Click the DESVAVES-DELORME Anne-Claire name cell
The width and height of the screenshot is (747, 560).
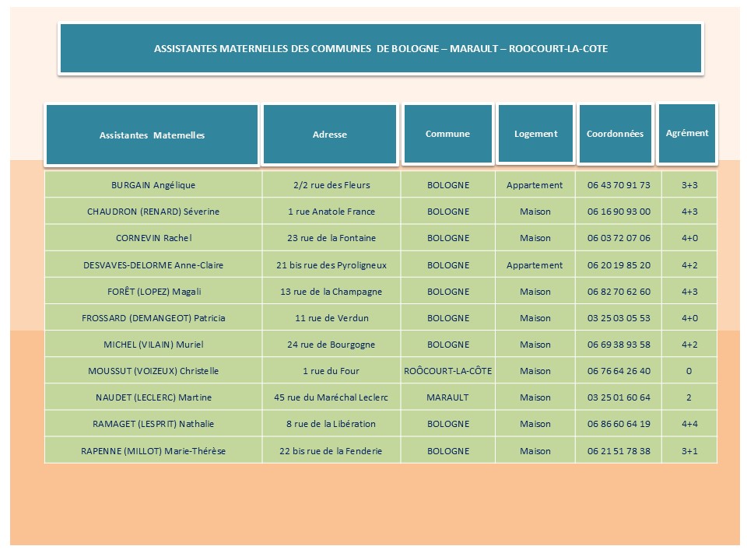tap(153, 265)
